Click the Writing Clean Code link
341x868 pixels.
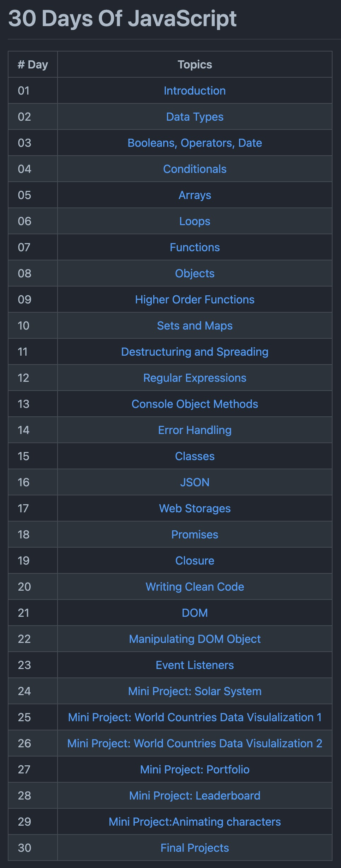pos(195,587)
